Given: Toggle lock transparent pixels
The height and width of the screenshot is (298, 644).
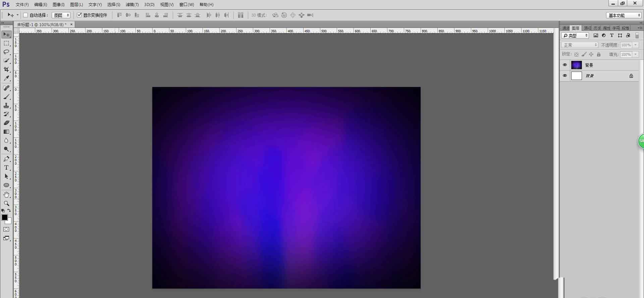Looking at the screenshot, I should (x=576, y=54).
